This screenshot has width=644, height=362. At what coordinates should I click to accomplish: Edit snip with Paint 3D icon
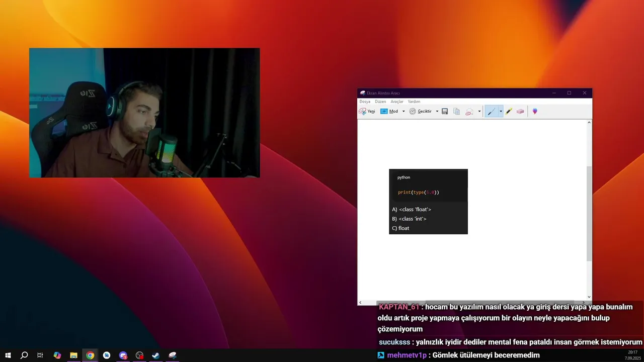535,111
